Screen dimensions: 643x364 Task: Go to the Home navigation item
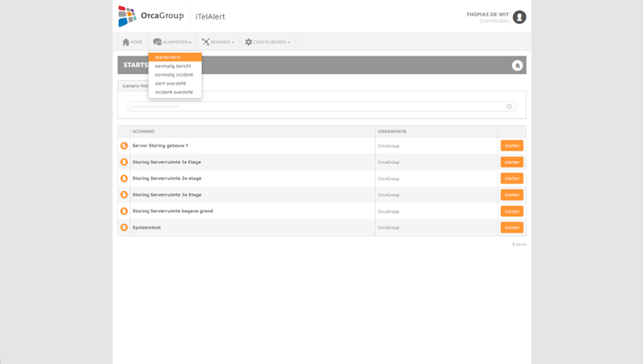point(133,42)
